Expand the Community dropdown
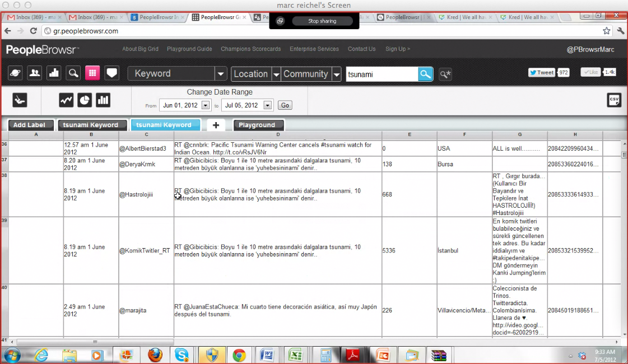The height and width of the screenshot is (364, 628). click(336, 74)
